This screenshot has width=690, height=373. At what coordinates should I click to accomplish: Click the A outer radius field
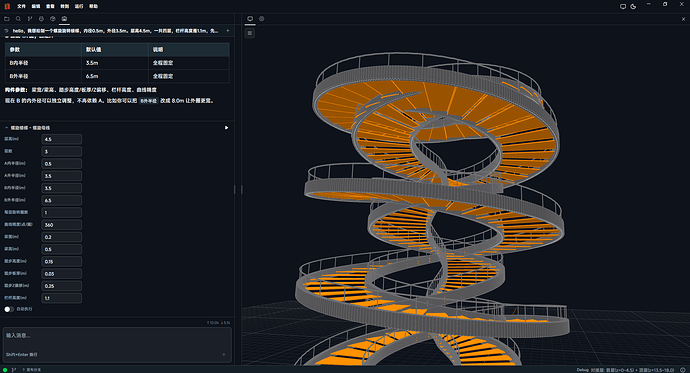62,176
